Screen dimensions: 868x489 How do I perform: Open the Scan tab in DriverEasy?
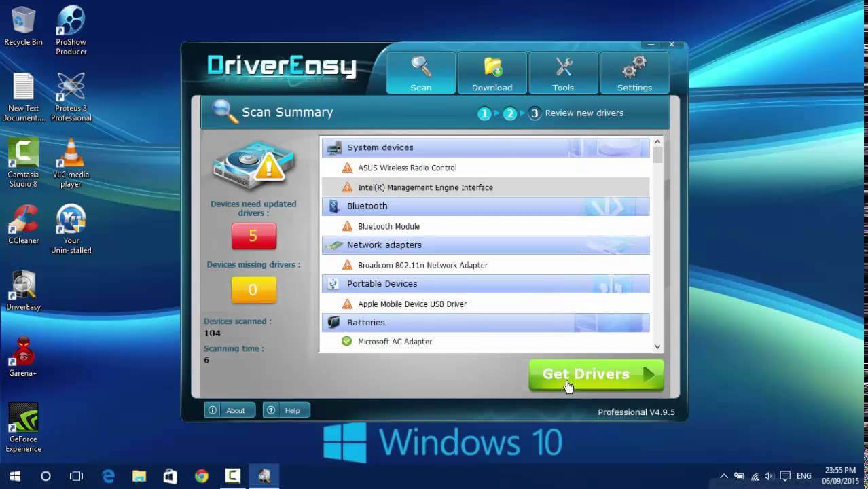click(x=421, y=73)
